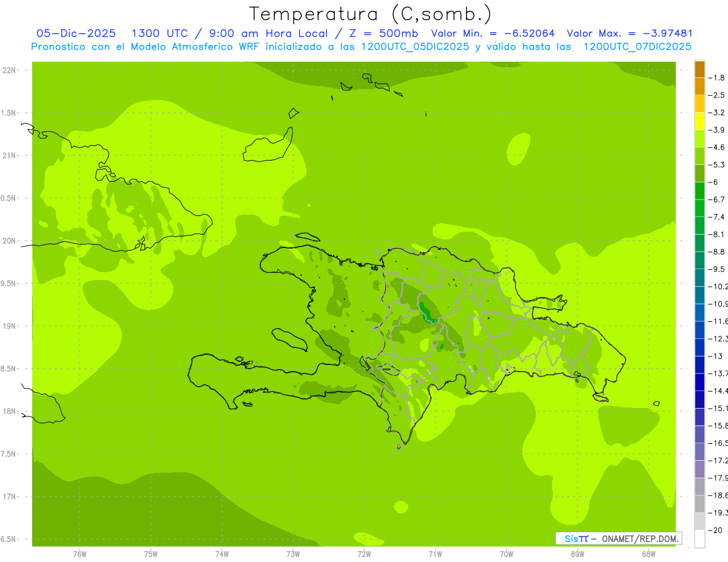
Task: Click the brown color bar swatch above -1.8
Action: click(x=699, y=69)
